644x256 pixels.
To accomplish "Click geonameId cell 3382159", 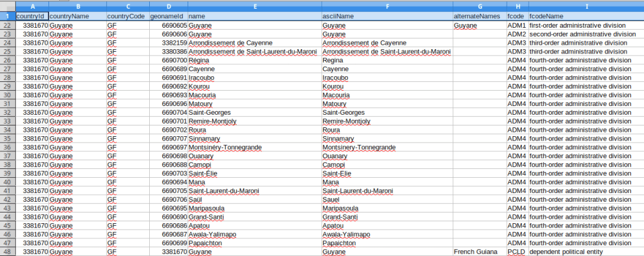I will pyautogui.click(x=167, y=43).
